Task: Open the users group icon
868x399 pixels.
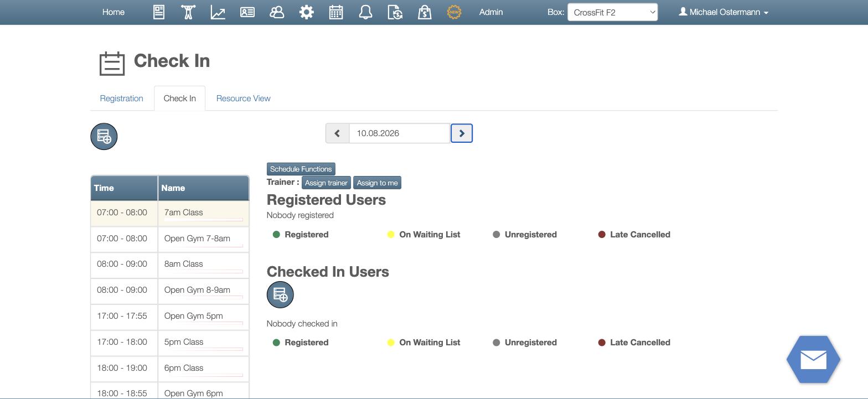Action: [277, 12]
